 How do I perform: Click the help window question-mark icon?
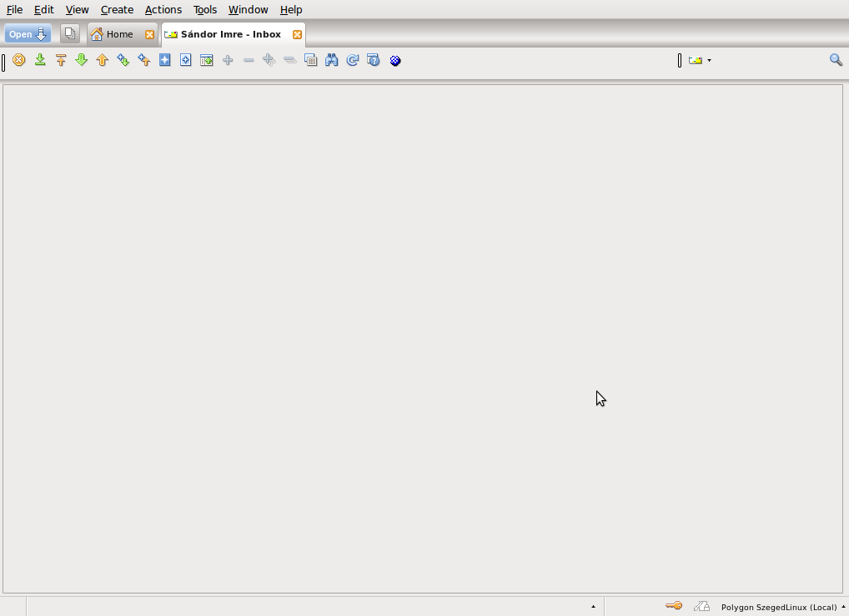374,60
